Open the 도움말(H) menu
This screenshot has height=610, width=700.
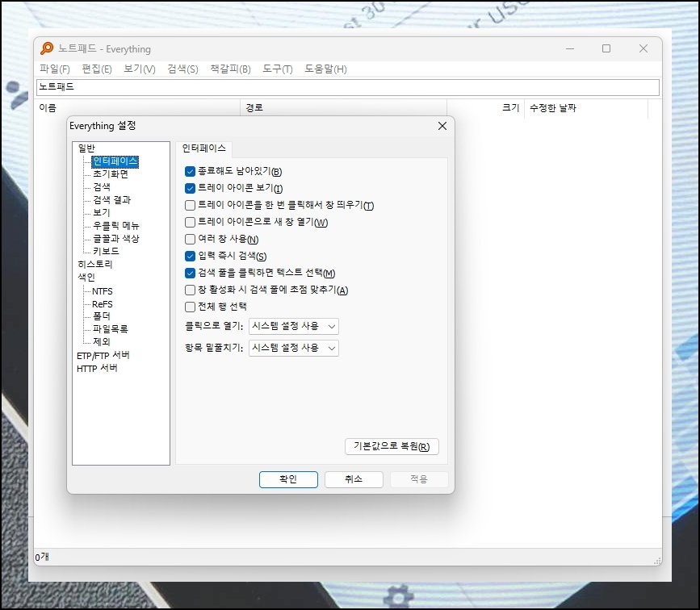(325, 69)
